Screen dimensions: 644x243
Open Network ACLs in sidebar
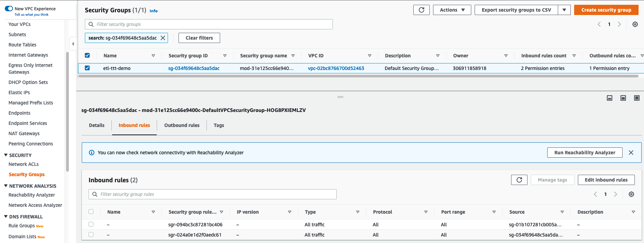click(24, 164)
